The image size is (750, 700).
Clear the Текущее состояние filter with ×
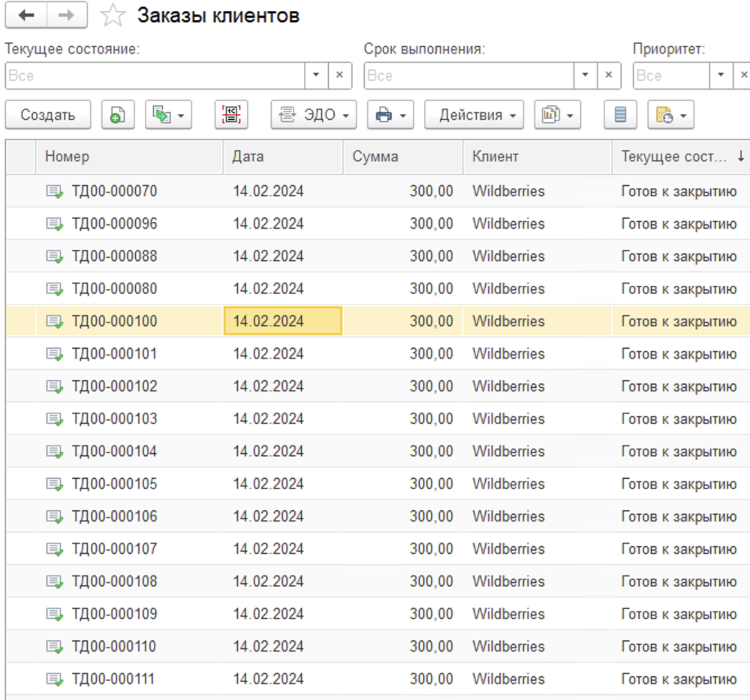point(340,76)
